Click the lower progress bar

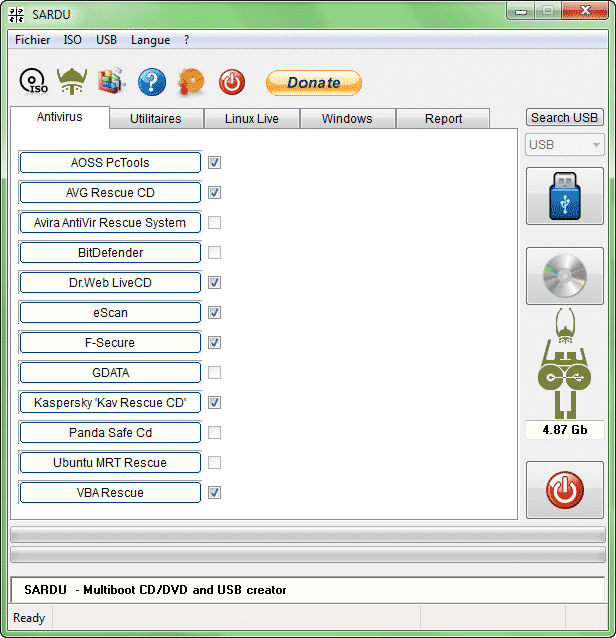(x=308, y=555)
